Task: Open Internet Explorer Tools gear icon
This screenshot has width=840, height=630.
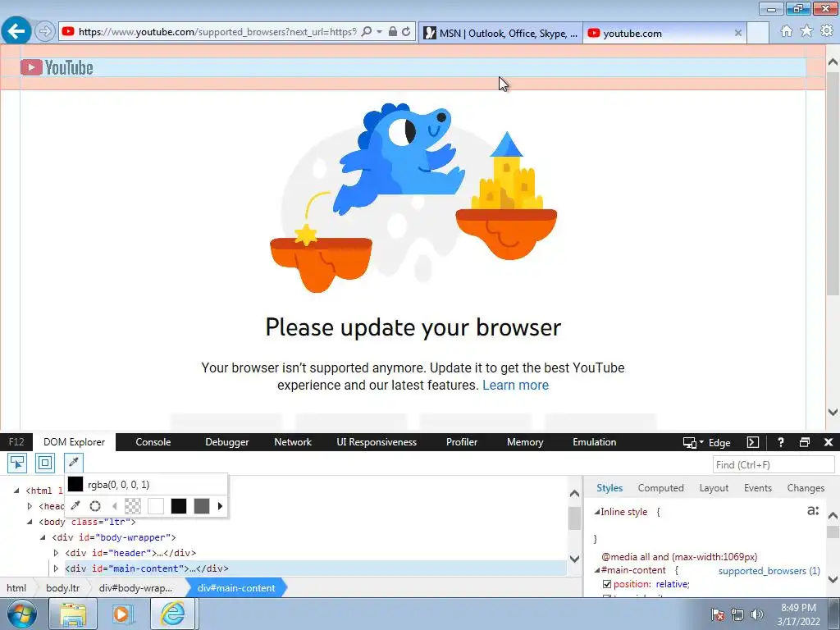Action: (x=827, y=31)
